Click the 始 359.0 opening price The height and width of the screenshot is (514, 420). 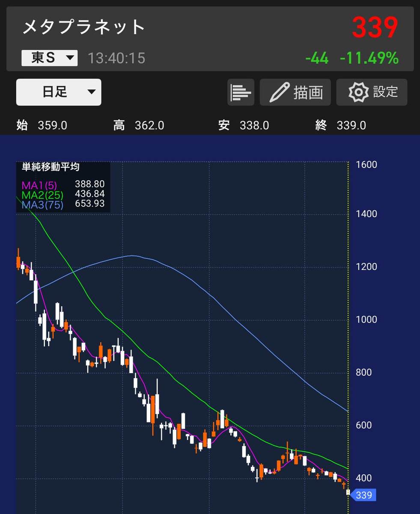42,126
